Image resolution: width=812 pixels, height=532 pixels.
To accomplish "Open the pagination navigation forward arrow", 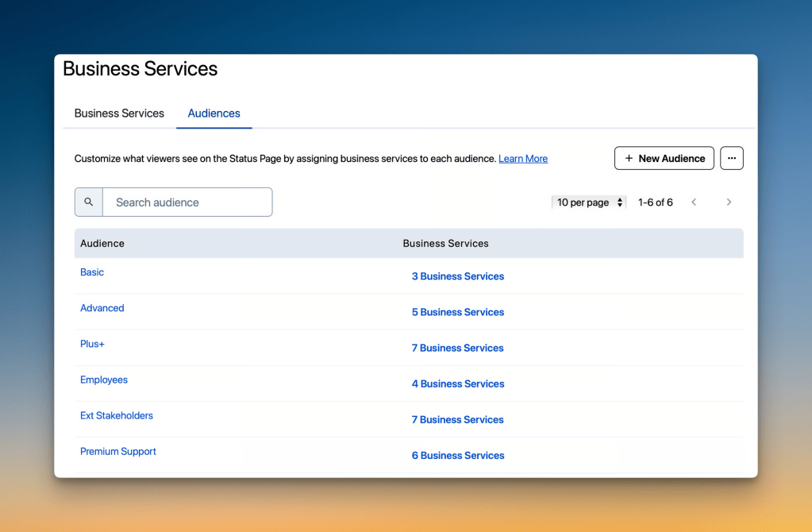I will [x=729, y=202].
